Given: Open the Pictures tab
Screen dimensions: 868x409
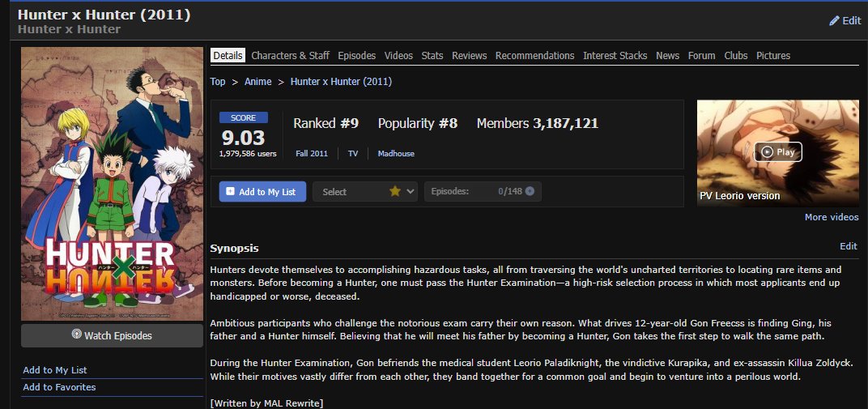Looking at the screenshot, I should (773, 55).
